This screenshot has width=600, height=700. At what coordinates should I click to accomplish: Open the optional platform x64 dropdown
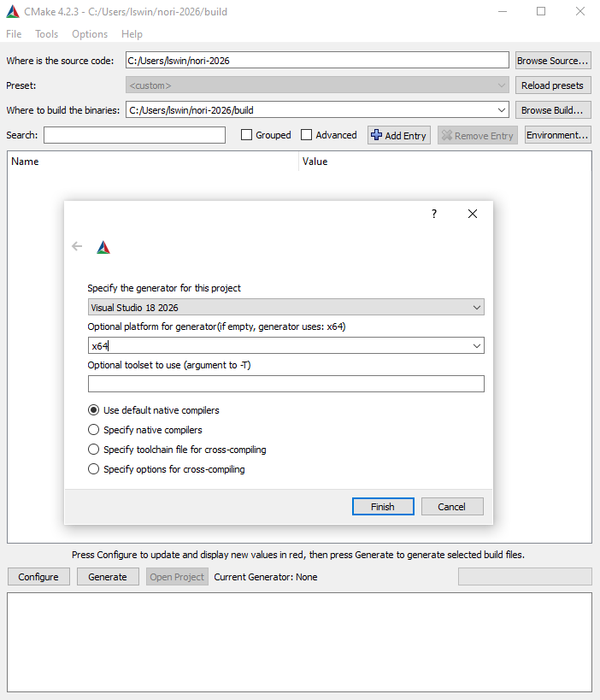pyautogui.click(x=476, y=345)
